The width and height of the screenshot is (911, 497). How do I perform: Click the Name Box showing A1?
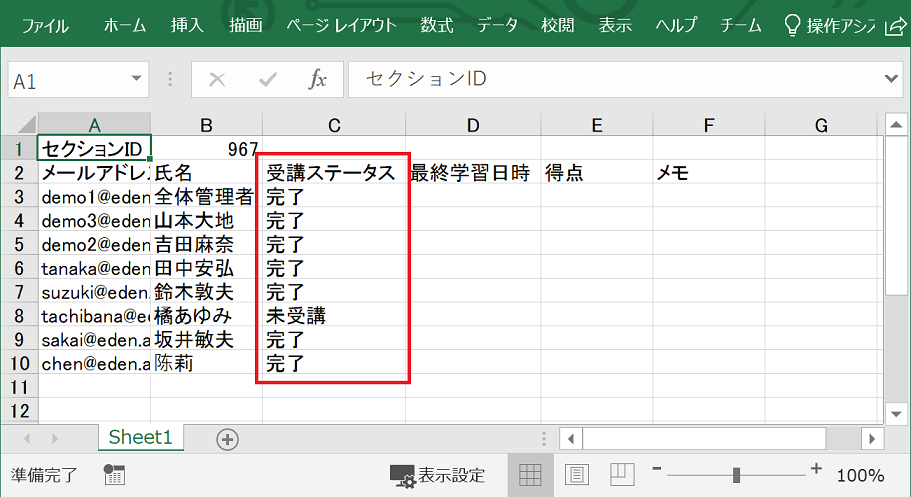point(69,80)
